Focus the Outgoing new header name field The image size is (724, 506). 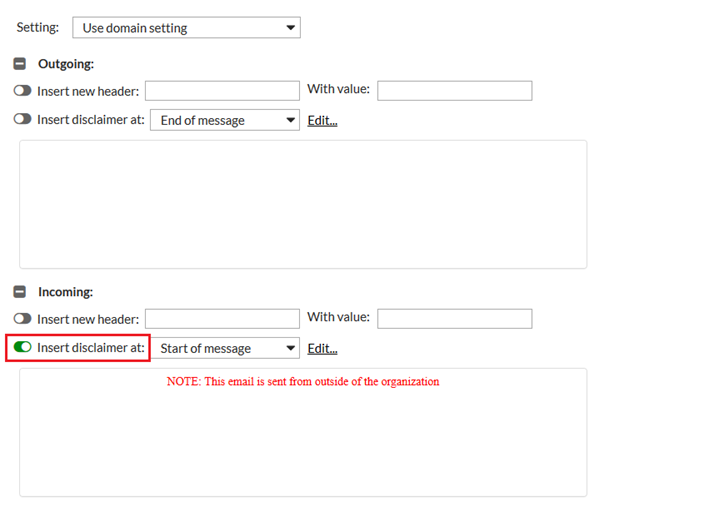tap(222, 91)
